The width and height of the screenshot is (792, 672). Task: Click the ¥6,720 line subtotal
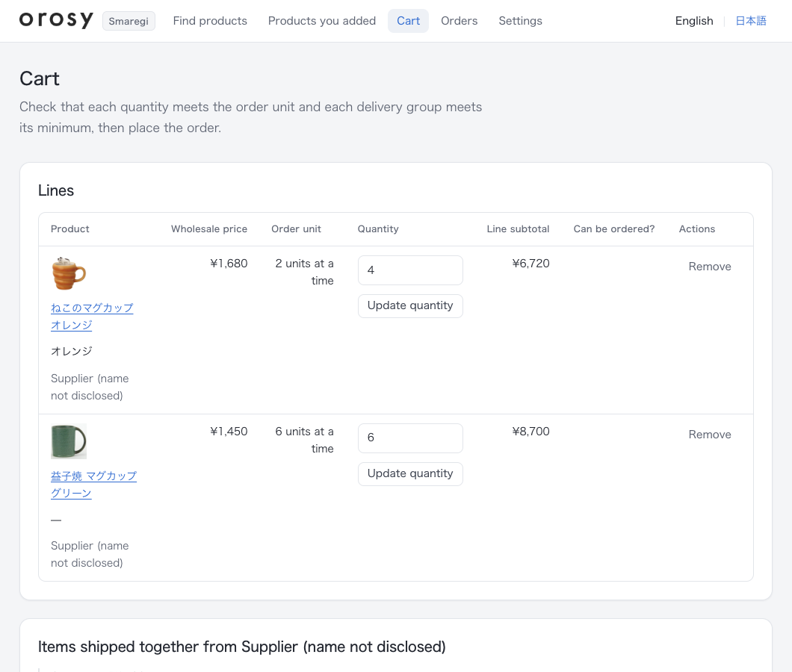click(x=530, y=264)
